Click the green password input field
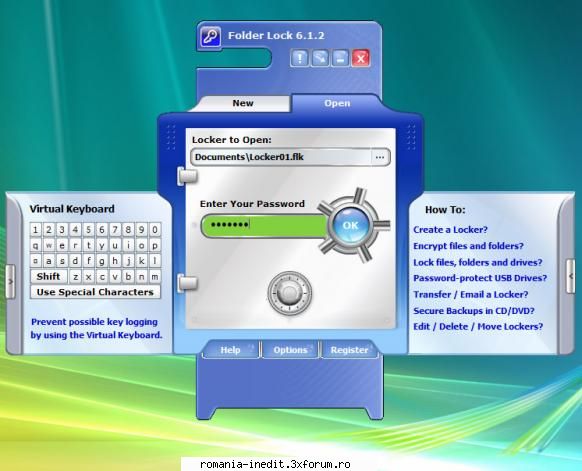The width and height of the screenshot is (582, 471). pos(264,225)
